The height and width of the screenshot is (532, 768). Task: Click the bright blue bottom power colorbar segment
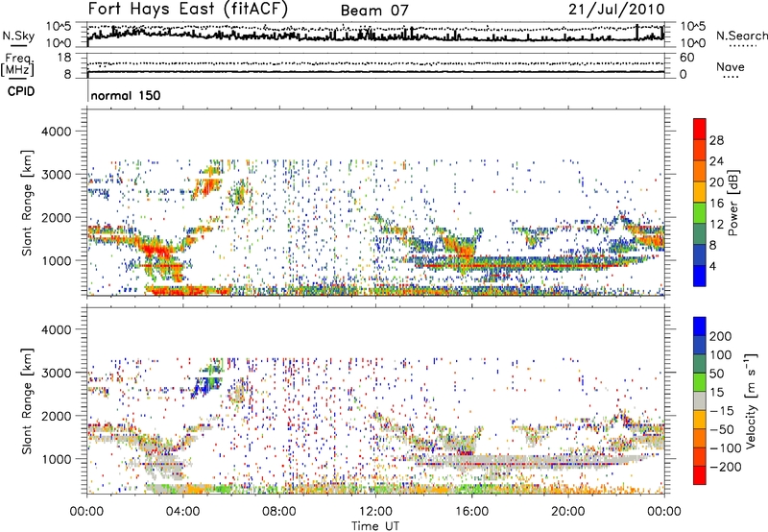coord(700,276)
